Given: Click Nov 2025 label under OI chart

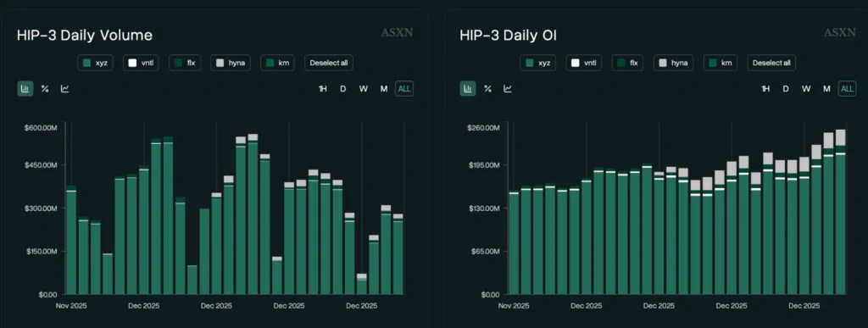Looking at the screenshot, I should (x=515, y=305).
